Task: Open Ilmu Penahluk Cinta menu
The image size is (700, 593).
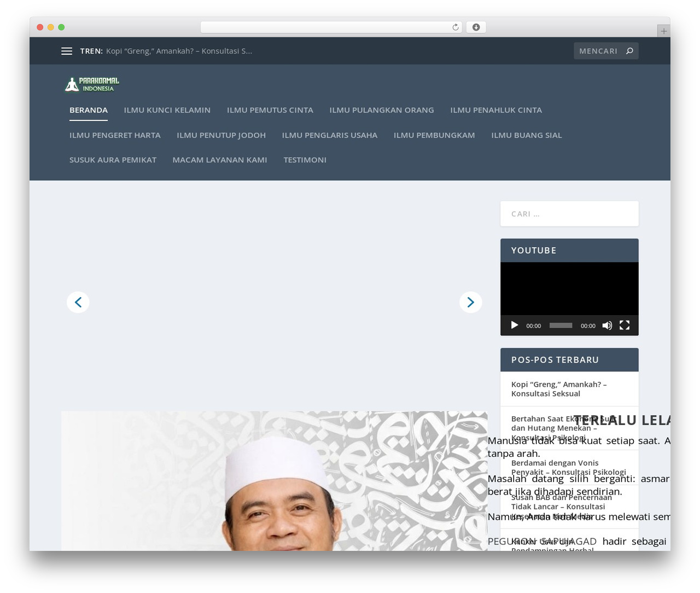Action: (x=496, y=110)
